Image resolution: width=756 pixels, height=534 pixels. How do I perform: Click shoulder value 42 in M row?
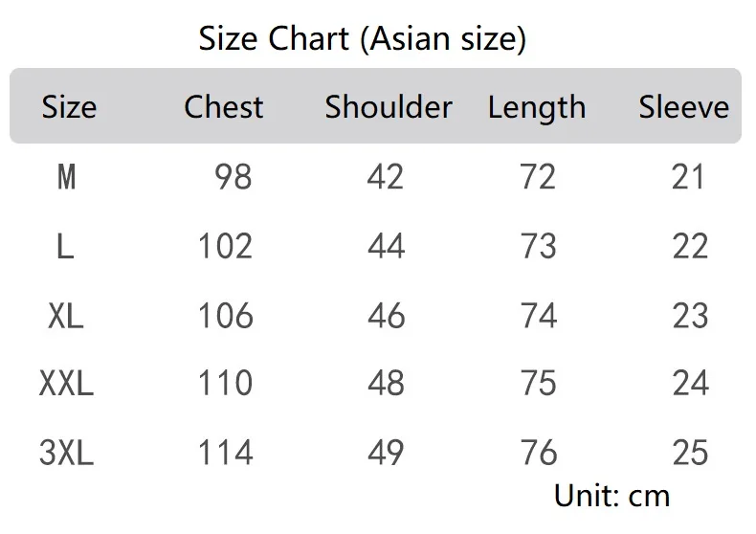click(386, 177)
